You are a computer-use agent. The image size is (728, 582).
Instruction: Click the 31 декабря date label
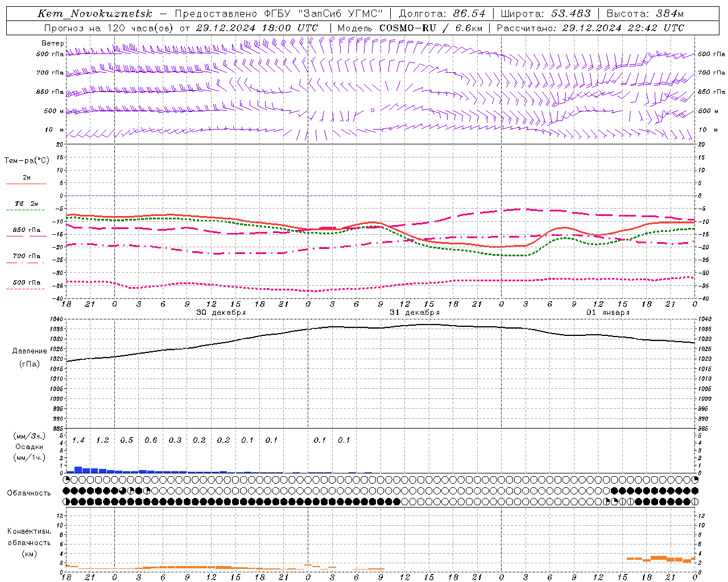pyautogui.click(x=414, y=313)
